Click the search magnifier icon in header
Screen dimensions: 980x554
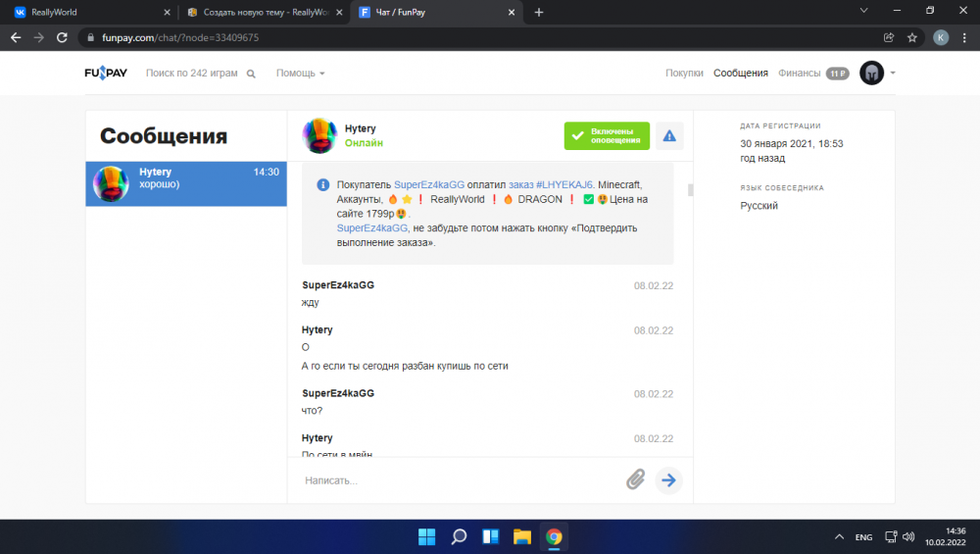coord(251,74)
